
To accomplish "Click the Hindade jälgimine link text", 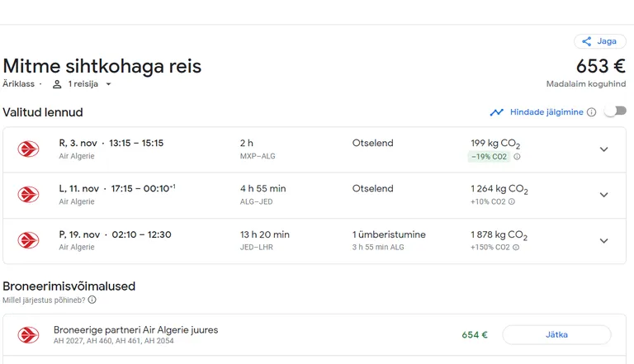I will tap(546, 112).
